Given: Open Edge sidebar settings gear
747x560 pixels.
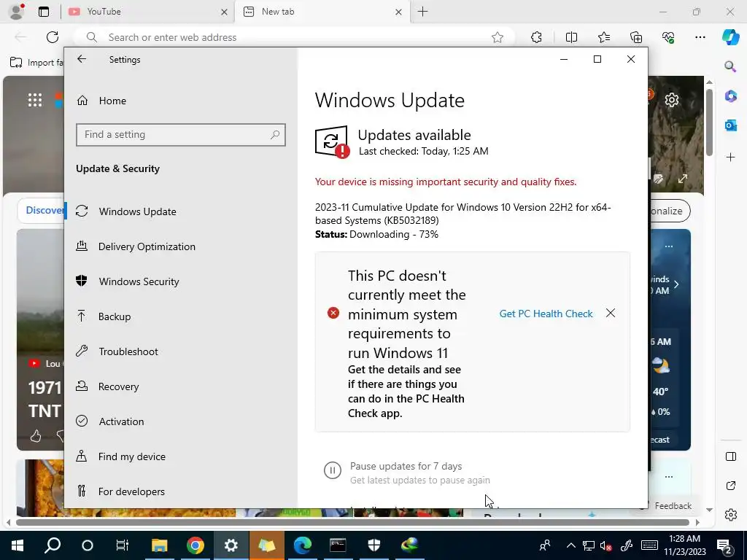Looking at the screenshot, I should pyautogui.click(x=730, y=515).
